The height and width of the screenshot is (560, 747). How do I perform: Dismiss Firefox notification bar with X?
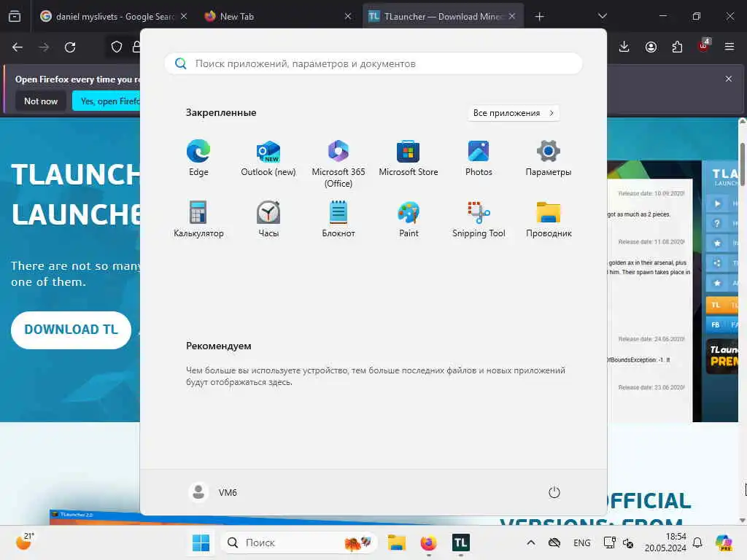coord(729,79)
